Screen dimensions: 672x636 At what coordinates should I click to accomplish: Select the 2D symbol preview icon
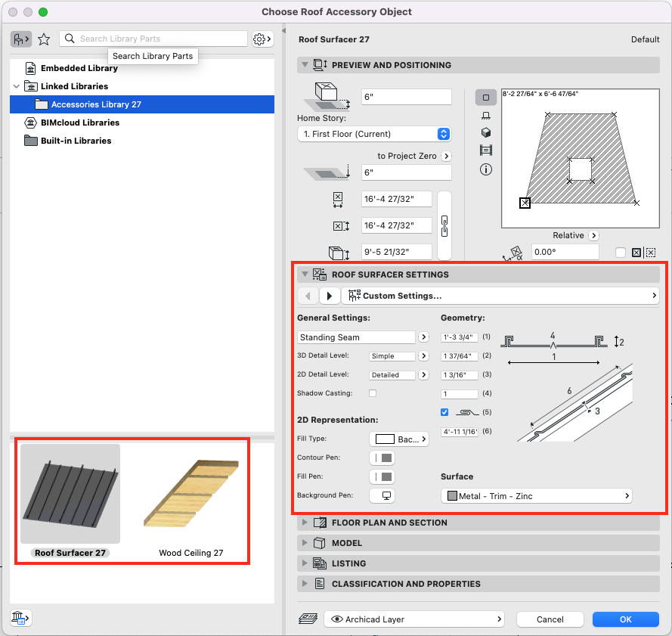[486, 97]
